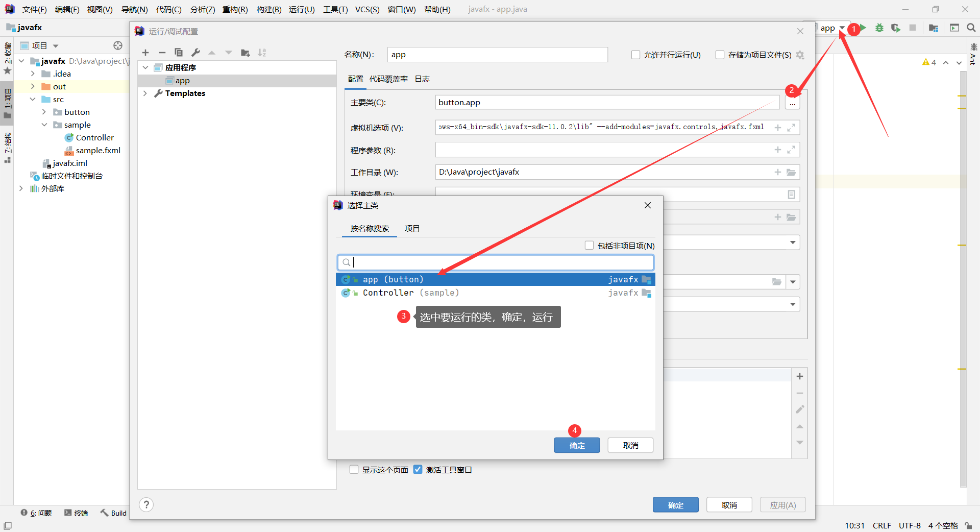The image size is (980, 532).
Task: Open configuration templates wrench icon
Action: (x=195, y=53)
